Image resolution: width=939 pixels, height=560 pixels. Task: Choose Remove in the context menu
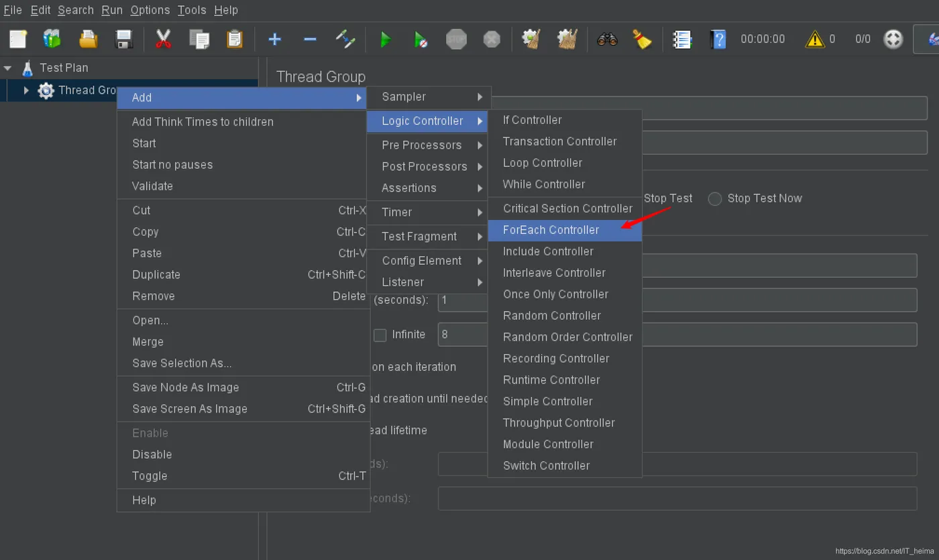243,296
